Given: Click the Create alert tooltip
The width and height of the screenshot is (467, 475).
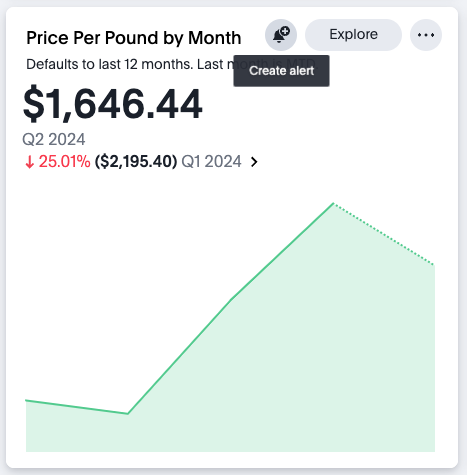Looking at the screenshot, I should 281,71.
